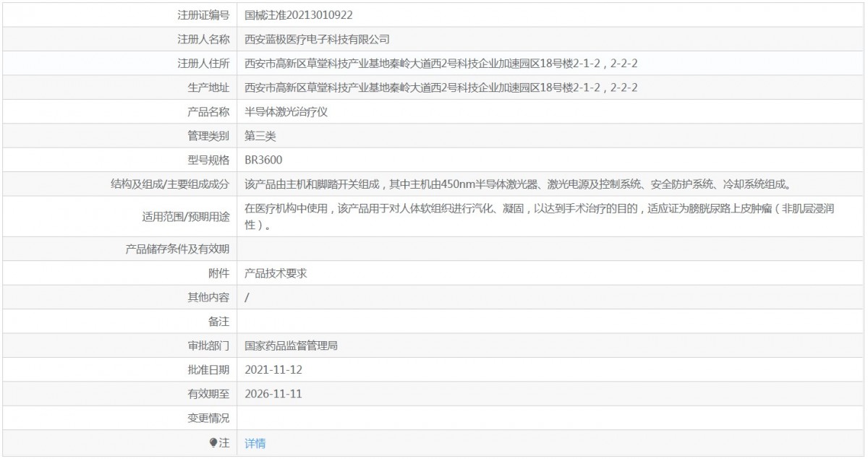This screenshot has width=868, height=459.
Task: Select expiry date 2026-11-11
Action: click(273, 394)
